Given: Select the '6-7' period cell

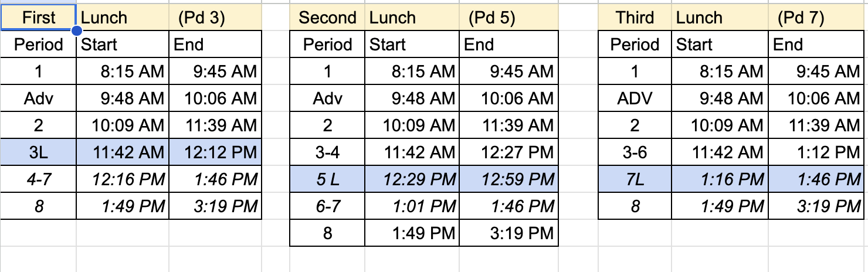Looking at the screenshot, I should click(327, 206).
